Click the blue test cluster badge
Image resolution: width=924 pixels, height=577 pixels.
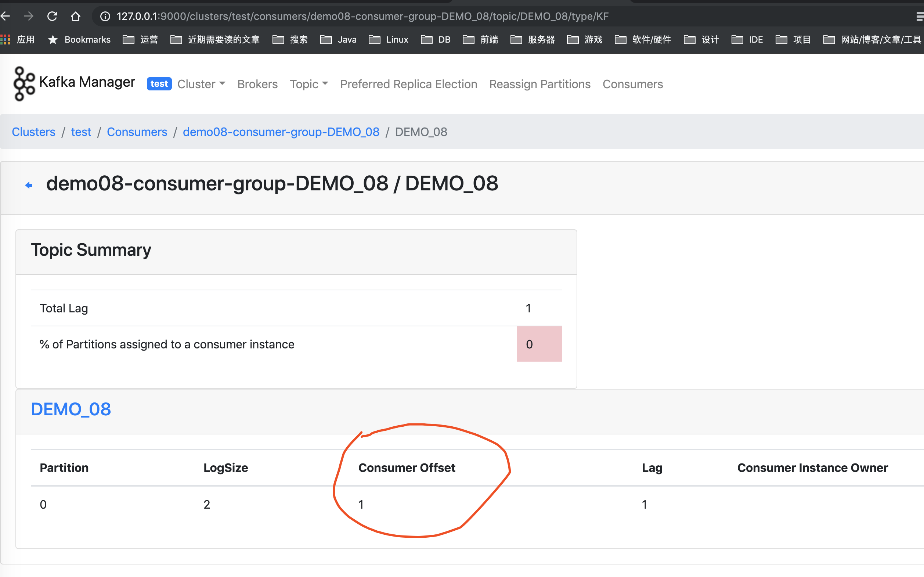point(159,84)
